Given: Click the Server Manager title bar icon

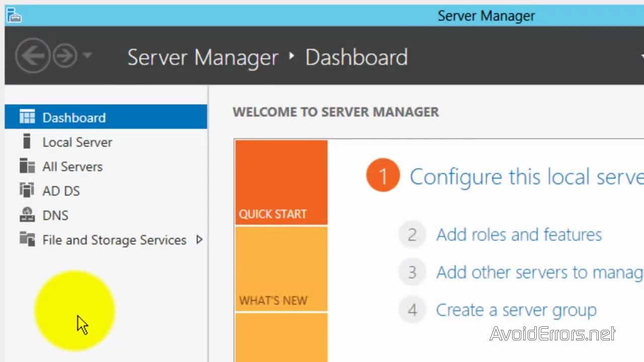Looking at the screenshot, I should pyautogui.click(x=14, y=15).
